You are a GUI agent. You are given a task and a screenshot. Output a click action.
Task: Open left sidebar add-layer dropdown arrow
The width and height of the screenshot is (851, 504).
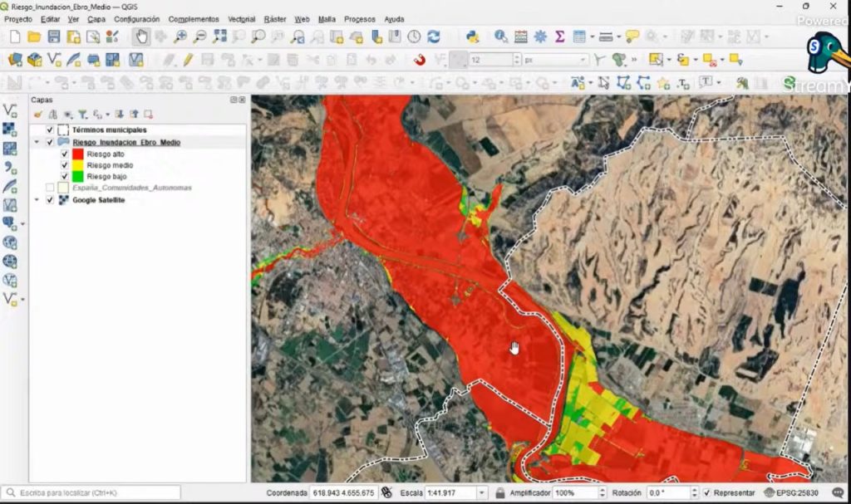pyautogui.click(x=22, y=223)
